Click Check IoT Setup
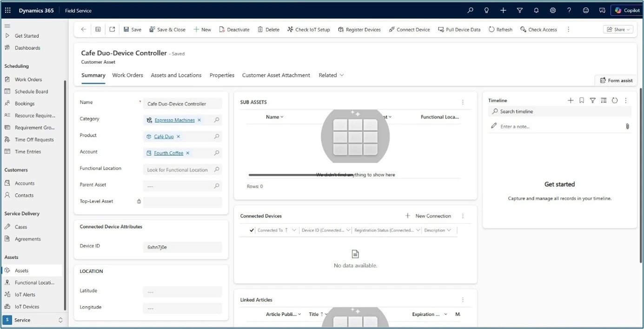Viewport: 644px width, 329px height. pyautogui.click(x=309, y=29)
